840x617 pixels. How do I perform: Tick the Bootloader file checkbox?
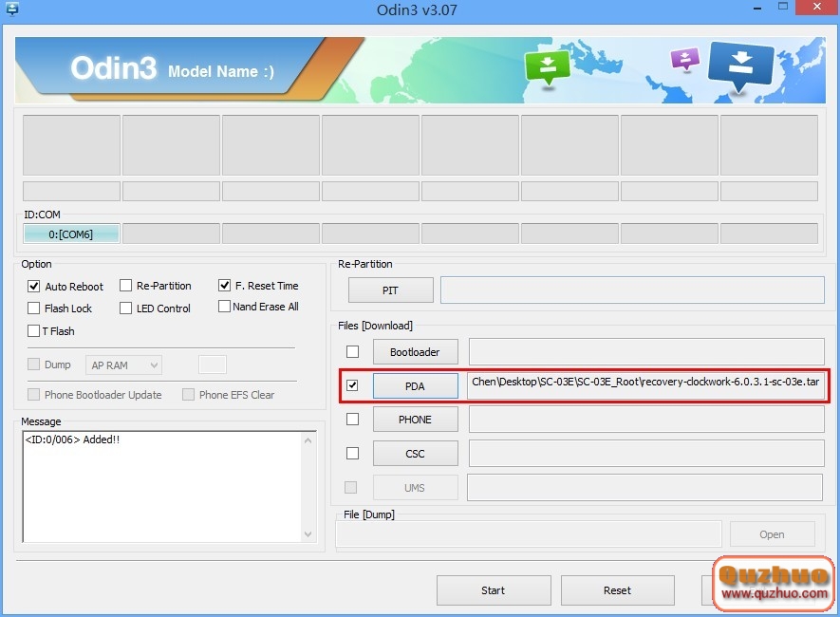352,352
